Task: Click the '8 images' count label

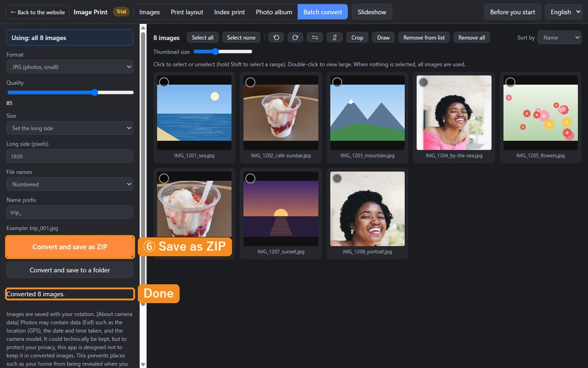Action: 167,37
